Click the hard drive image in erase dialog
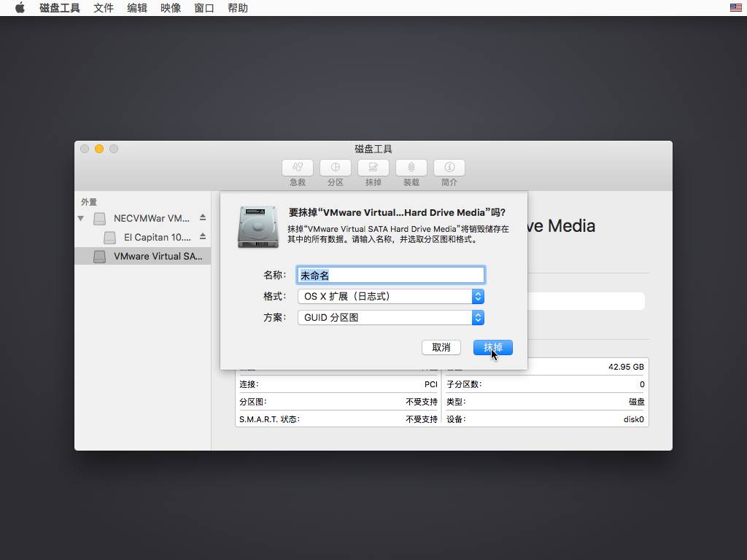Screen dimensions: 747x560 (258, 227)
